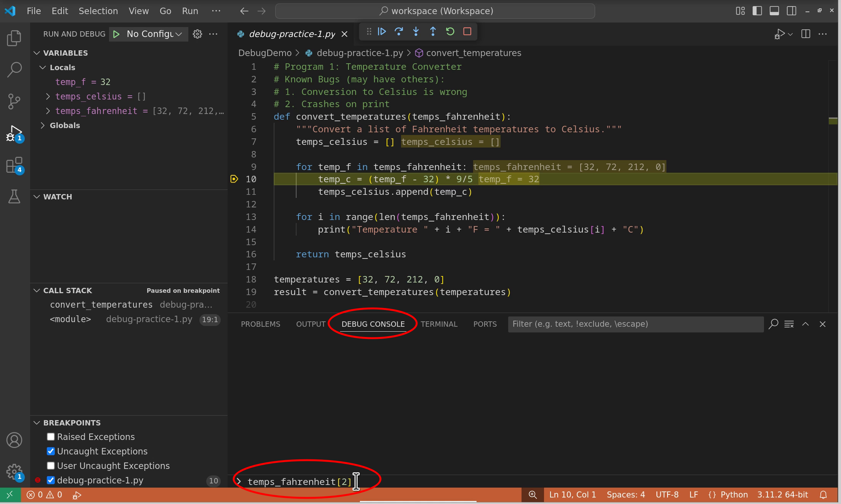
Task: Open the Source Control view in the activity bar
Action: (x=14, y=101)
